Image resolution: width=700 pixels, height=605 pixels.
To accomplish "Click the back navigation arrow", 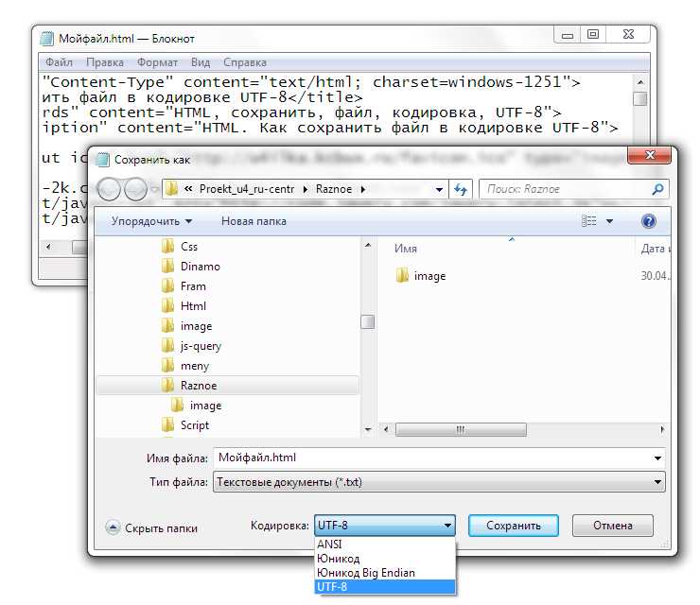I will pyautogui.click(x=112, y=189).
